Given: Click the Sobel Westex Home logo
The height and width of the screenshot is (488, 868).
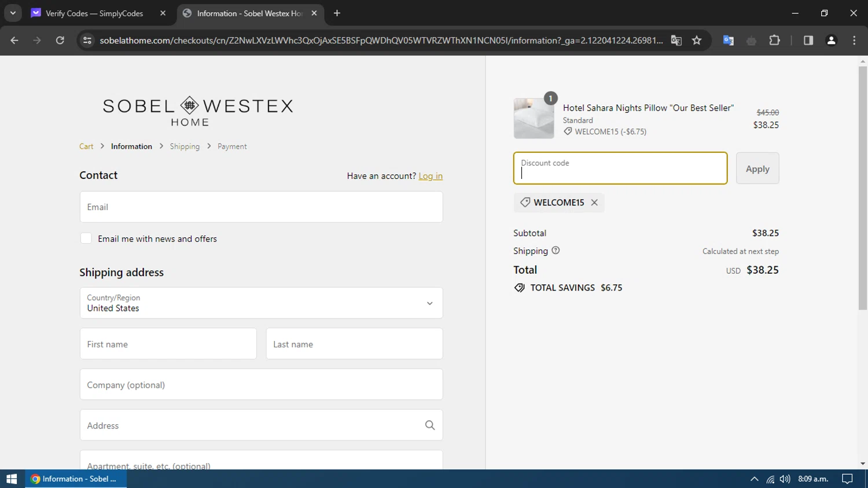Looking at the screenshot, I should [198, 112].
